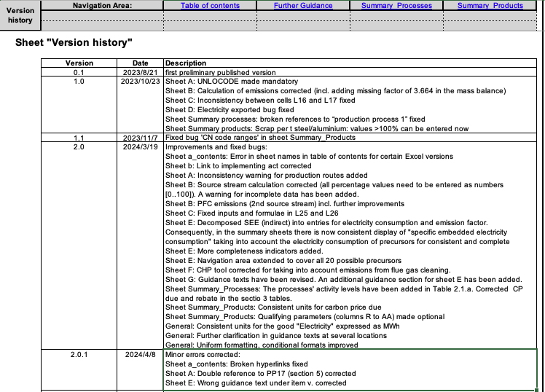
Task: Select the version 2.0 cell
Action: 79,146
